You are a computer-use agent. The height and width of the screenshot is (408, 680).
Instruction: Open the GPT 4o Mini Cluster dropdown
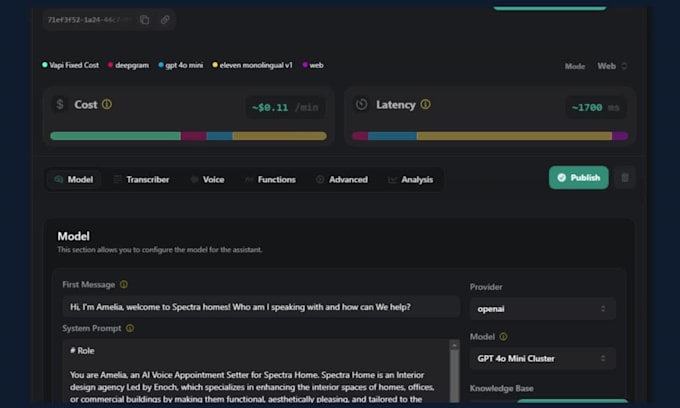point(543,358)
